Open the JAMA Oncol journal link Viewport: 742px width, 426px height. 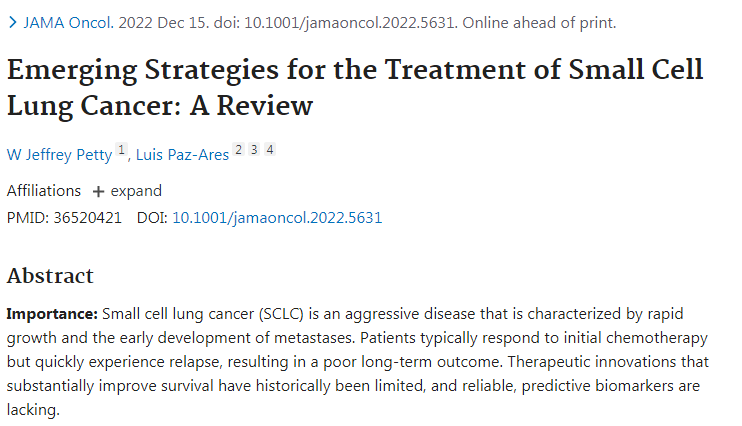[69, 22]
